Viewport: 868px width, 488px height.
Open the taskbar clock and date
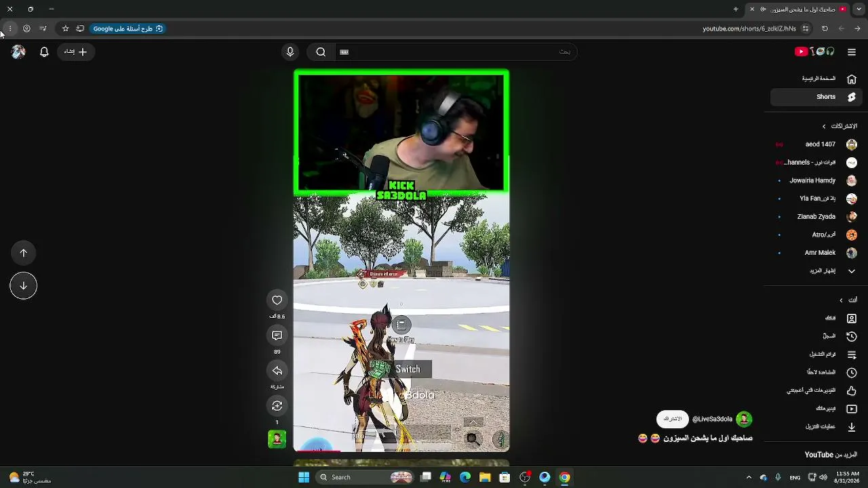click(848, 477)
